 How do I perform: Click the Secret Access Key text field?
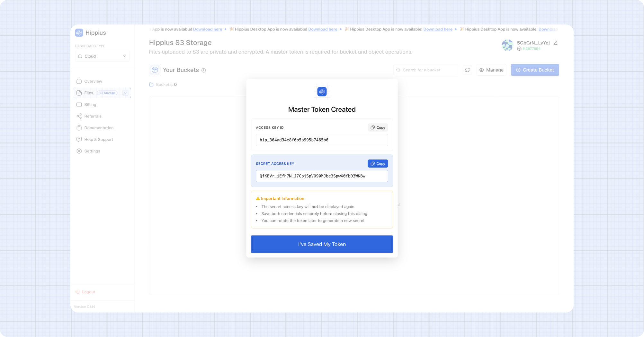[x=322, y=176]
